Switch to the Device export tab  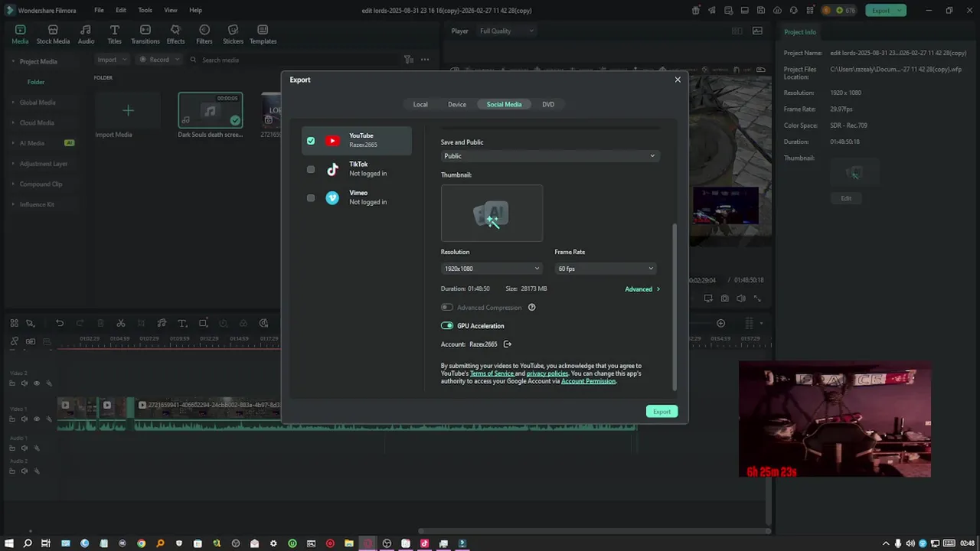[457, 104]
